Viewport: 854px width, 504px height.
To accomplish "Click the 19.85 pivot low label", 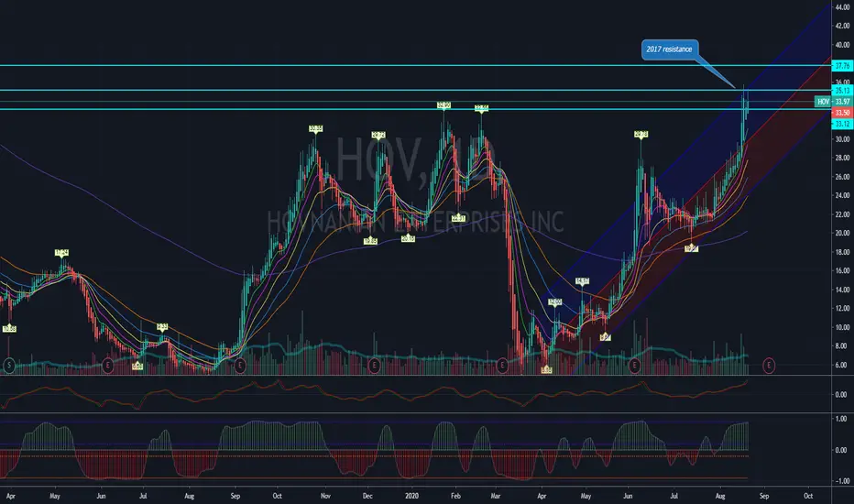I will (x=370, y=241).
